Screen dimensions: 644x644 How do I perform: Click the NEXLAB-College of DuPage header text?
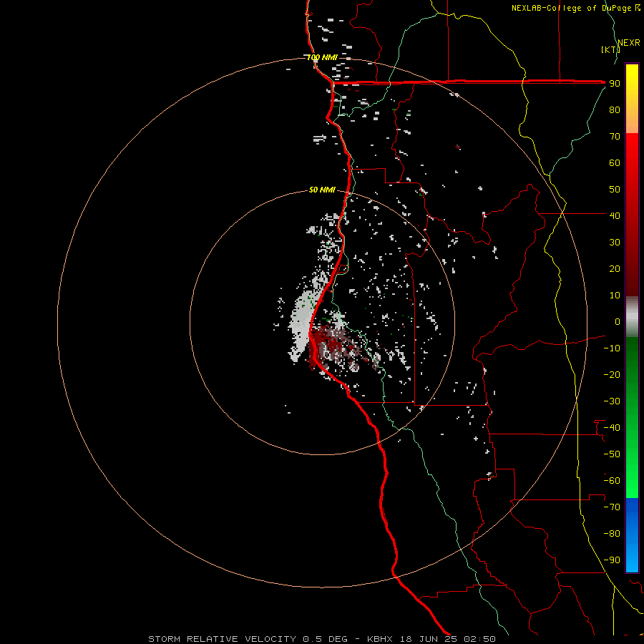pos(571,8)
